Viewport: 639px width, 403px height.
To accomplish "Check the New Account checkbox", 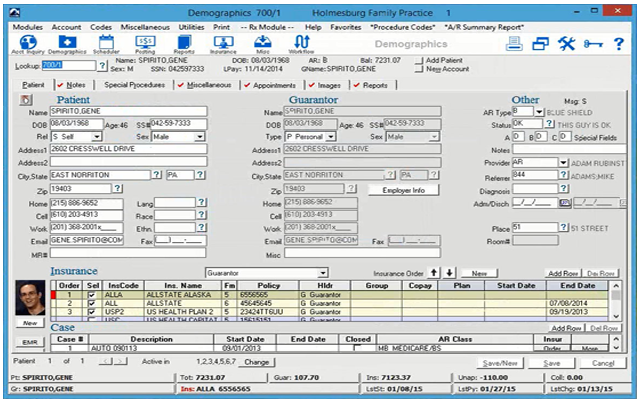I will pyautogui.click(x=419, y=69).
